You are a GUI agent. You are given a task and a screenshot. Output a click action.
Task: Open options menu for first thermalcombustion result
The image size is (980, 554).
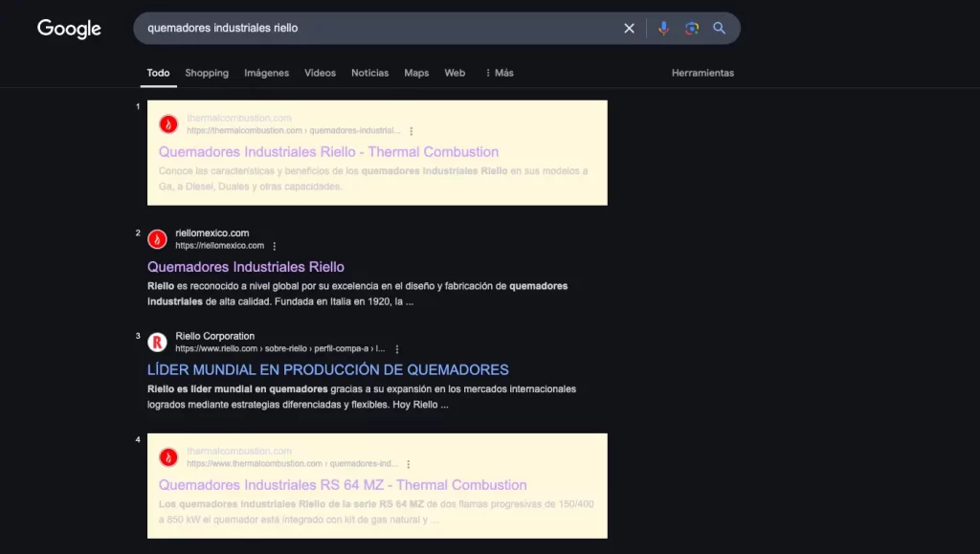pos(412,131)
